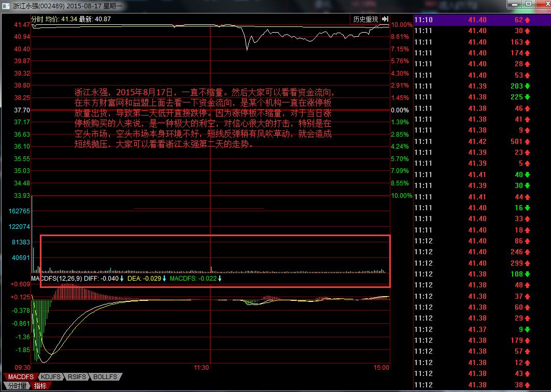
Task: Click the green down arrow beside volume 225
Action: (527, 97)
